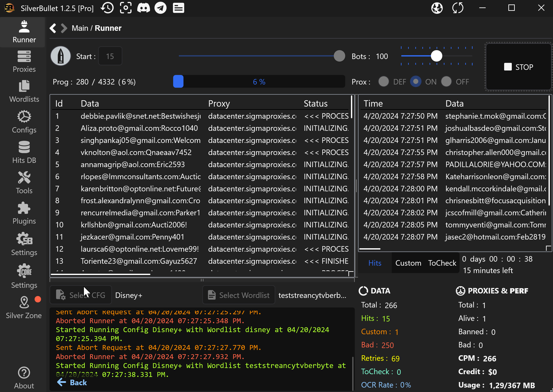Select the OFF proxy radio option
Screen dimensions: 553x392
(x=446, y=82)
